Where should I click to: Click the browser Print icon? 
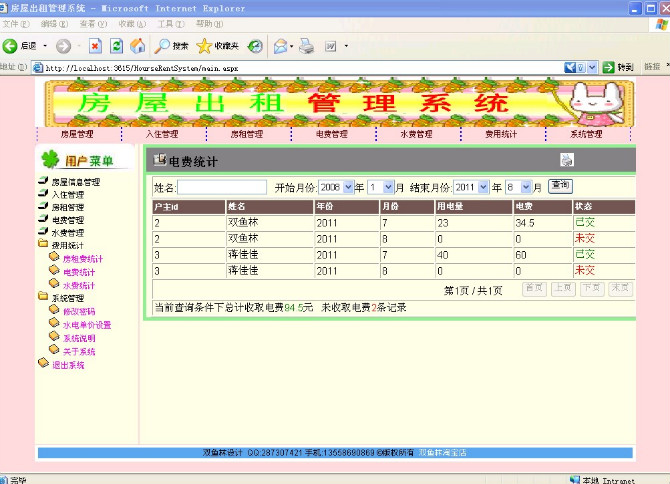click(x=306, y=46)
